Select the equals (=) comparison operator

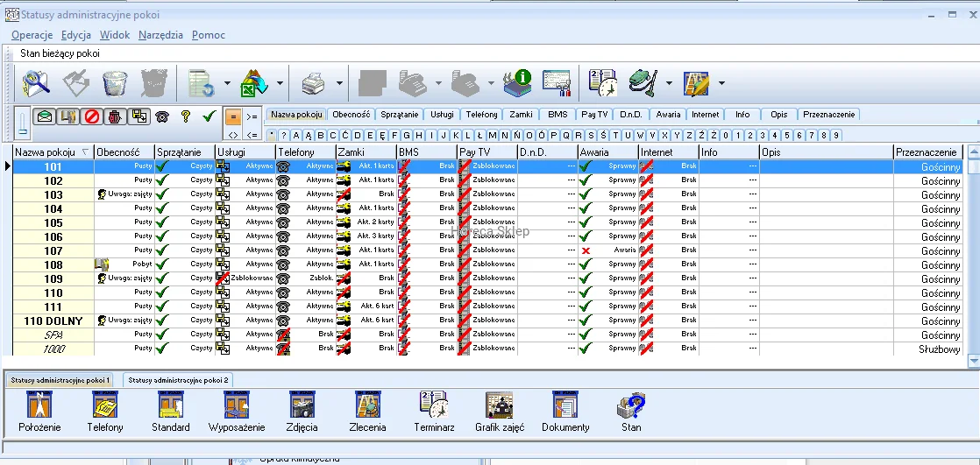(x=233, y=116)
